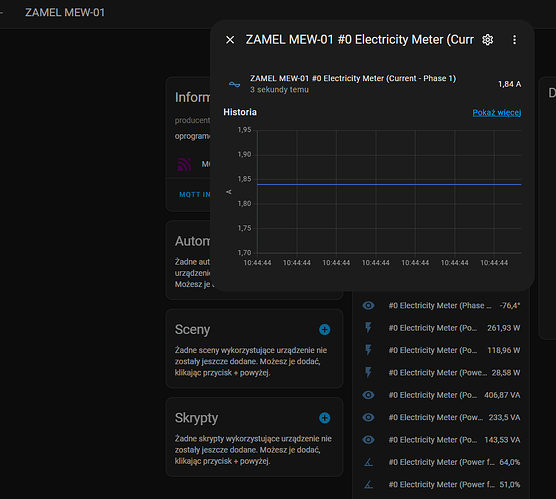Click the Sceny card heading
The width and height of the screenshot is (556, 499).
click(192, 329)
